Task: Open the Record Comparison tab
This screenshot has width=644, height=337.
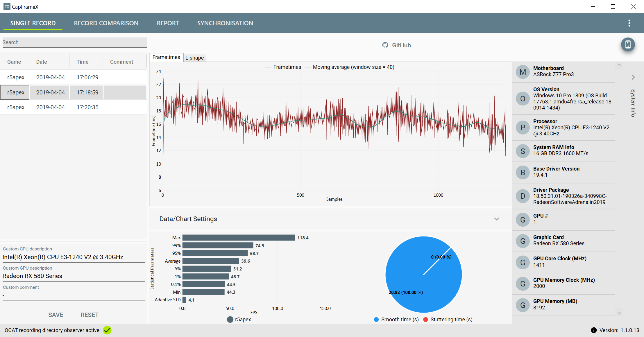Action: [106, 23]
